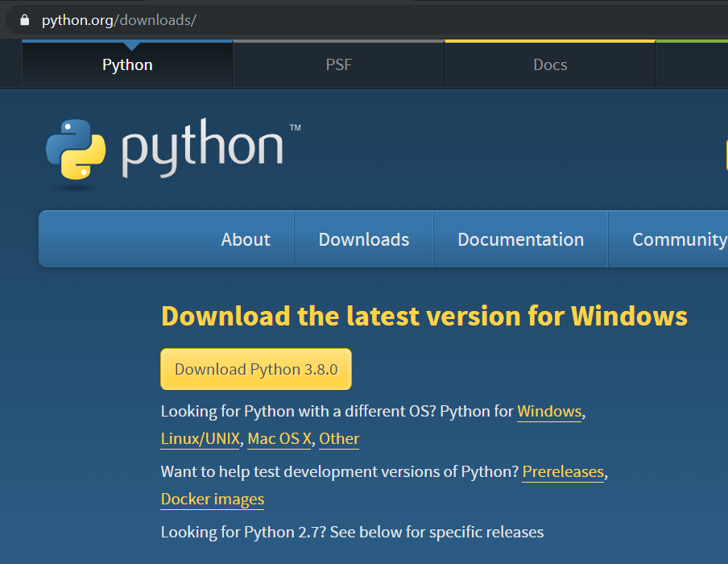Follow the Windows link
Image resolution: width=728 pixels, height=564 pixels.
[x=549, y=412]
